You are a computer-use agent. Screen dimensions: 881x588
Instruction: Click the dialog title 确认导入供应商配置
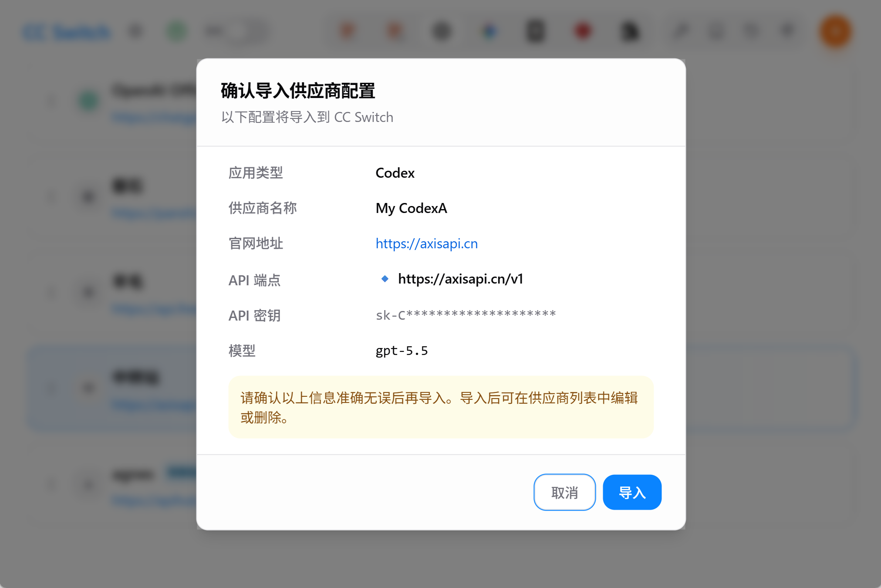(x=298, y=91)
